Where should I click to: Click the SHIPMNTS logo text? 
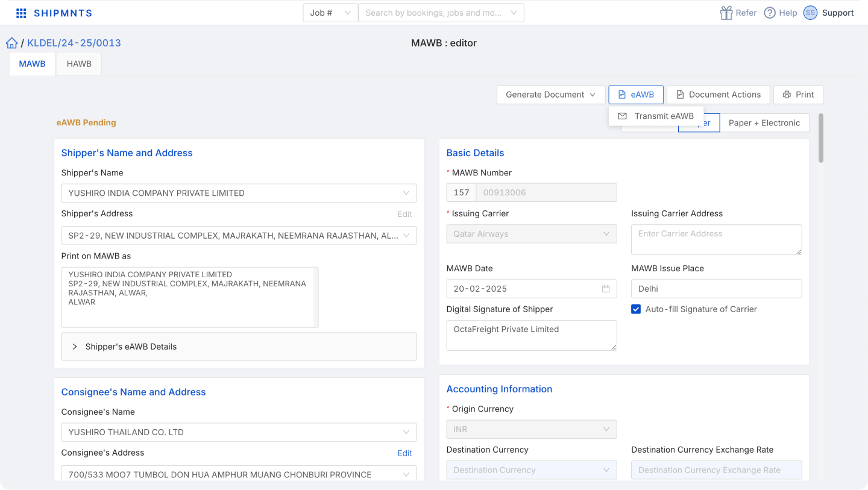[x=63, y=13]
